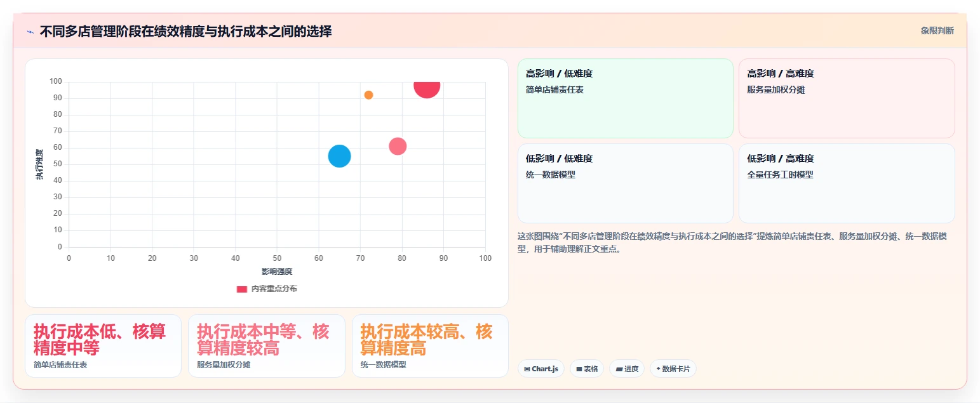Click the main title heading text

[185, 31]
